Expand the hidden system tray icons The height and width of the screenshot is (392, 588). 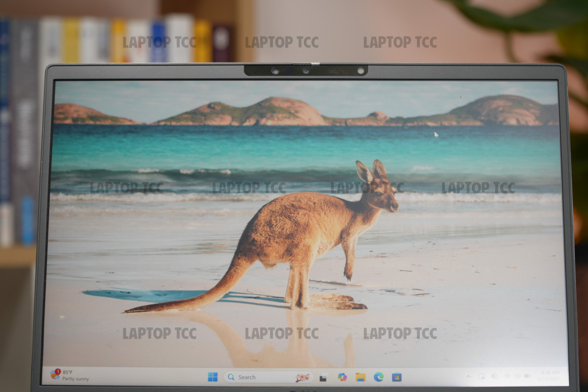468,376
